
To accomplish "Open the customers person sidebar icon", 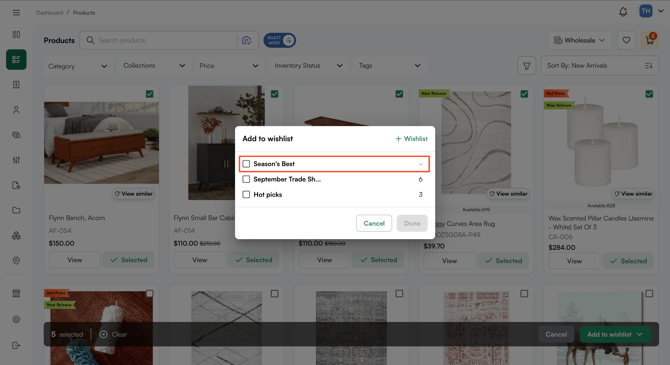I will tap(16, 110).
